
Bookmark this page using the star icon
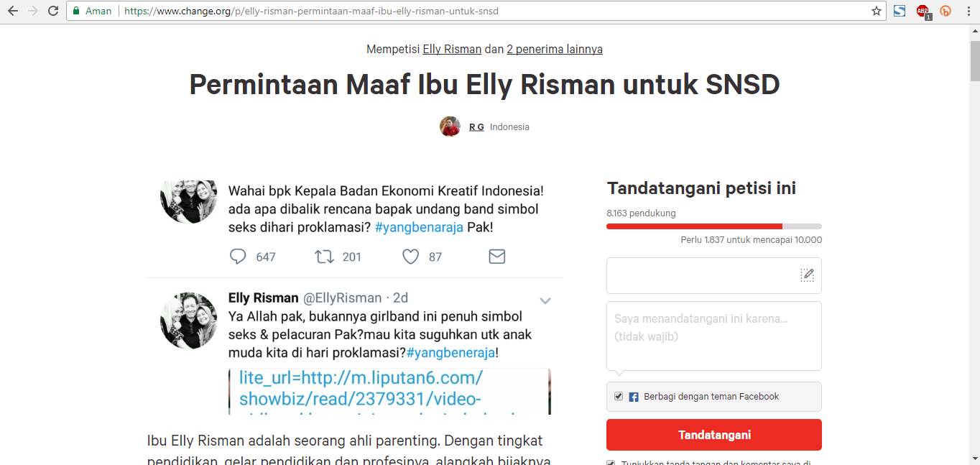click(x=877, y=11)
